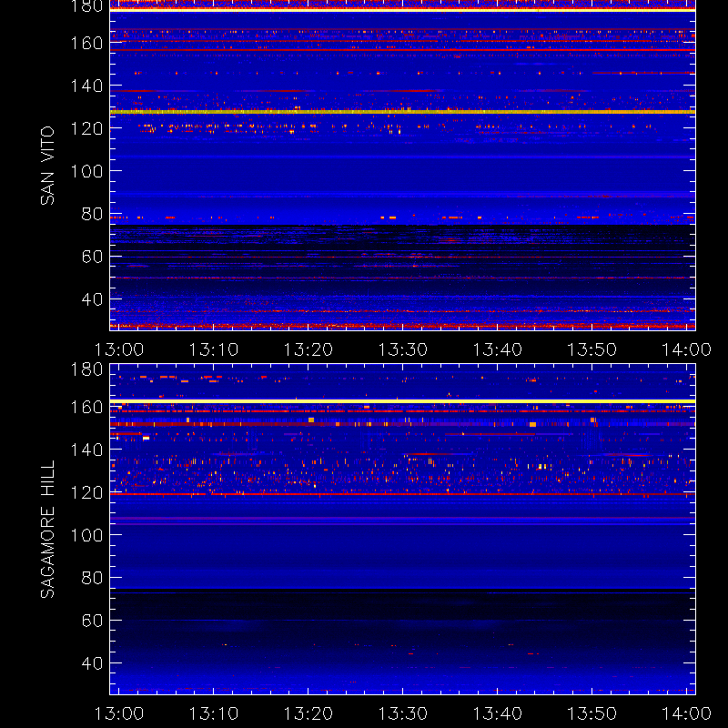Image resolution: width=728 pixels, height=728 pixels.
Task: Select the 40 tick label on San Vito plot
Action: pos(92,299)
